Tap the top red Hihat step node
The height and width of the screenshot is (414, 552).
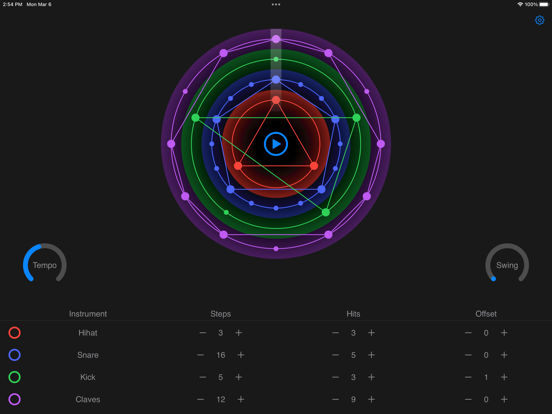(x=276, y=100)
